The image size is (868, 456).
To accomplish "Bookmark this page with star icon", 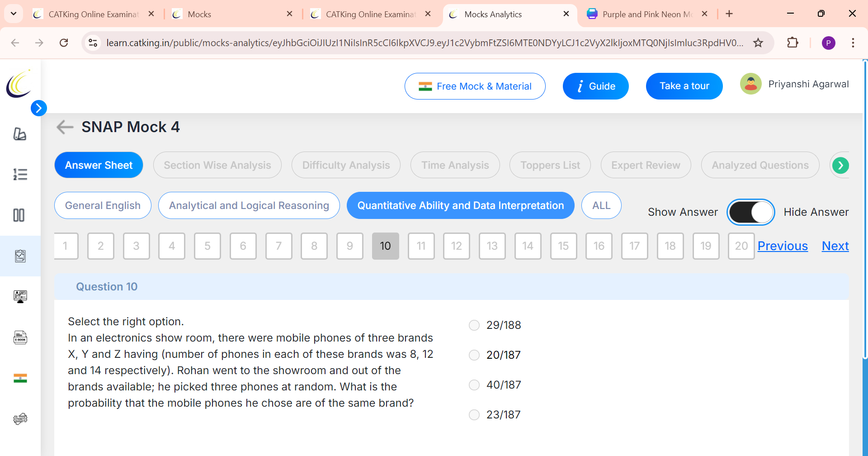I will 758,43.
